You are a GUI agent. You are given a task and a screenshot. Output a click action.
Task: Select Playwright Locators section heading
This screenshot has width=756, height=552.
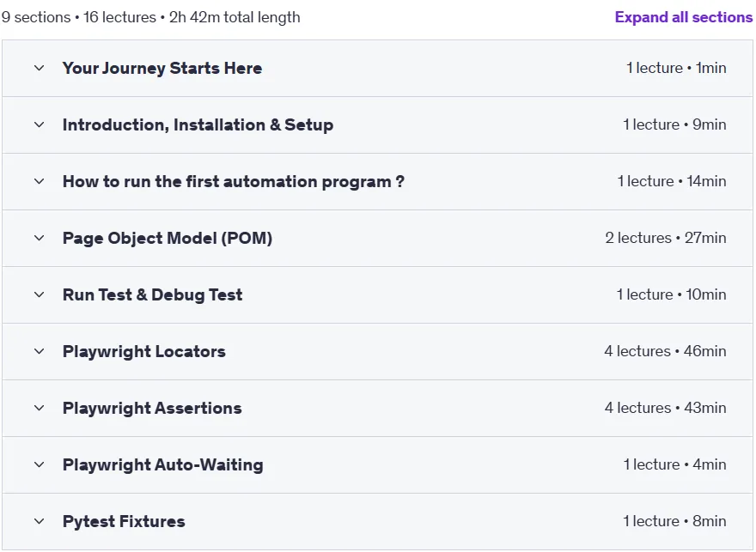pyautogui.click(x=143, y=352)
